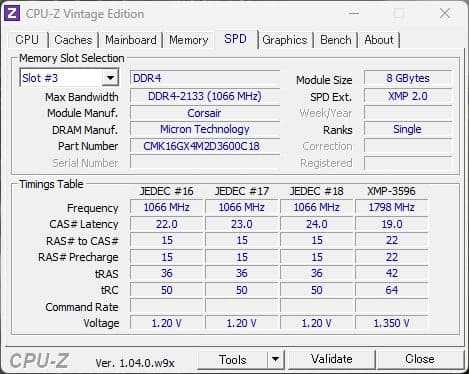Open the Graphics tab
The width and height of the screenshot is (469, 374).
tap(285, 40)
